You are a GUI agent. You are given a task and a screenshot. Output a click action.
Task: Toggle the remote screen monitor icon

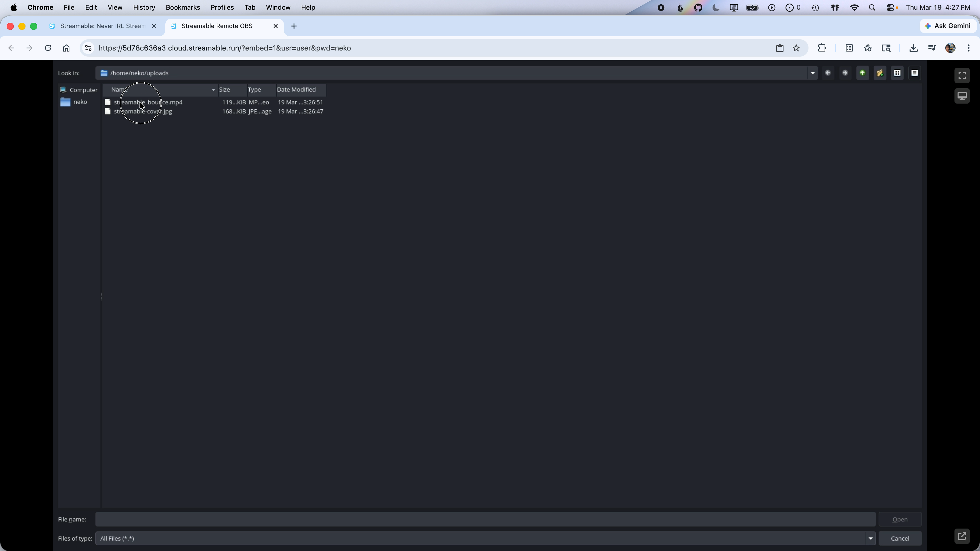tap(962, 96)
